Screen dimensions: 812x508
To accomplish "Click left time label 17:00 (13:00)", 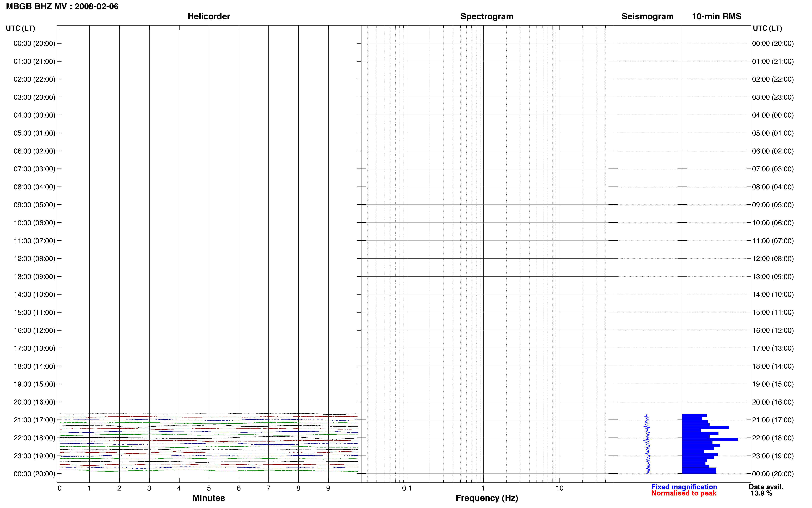I will 34,348.
